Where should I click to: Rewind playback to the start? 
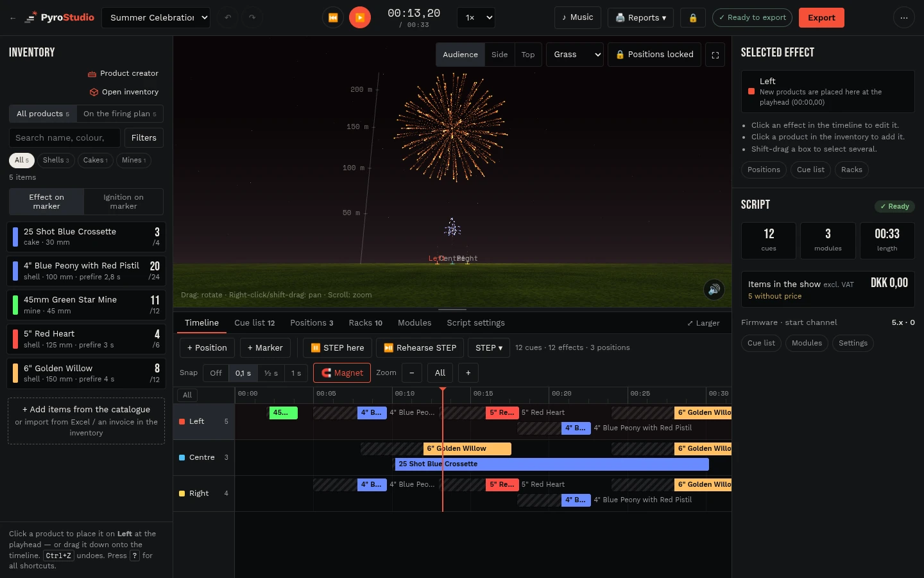[333, 18]
